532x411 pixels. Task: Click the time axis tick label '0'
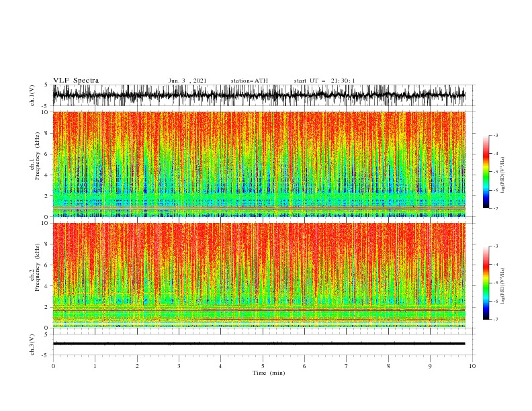point(53,366)
